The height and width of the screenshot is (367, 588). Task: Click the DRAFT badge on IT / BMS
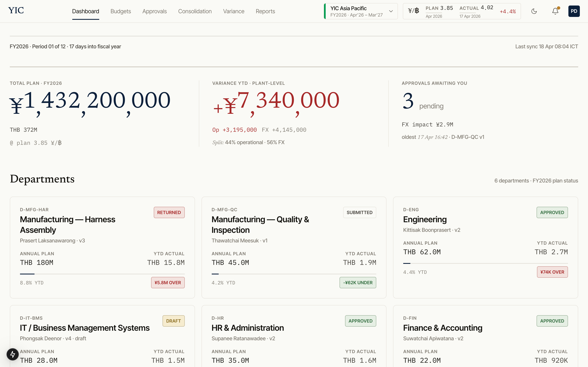[173, 321]
